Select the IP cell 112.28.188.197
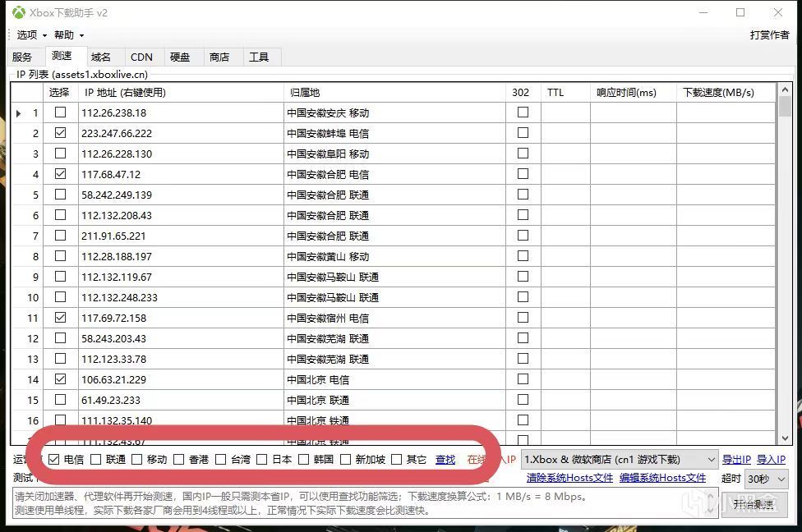Image resolution: width=802 pixels, height=532 pixels. coord(181,256)
